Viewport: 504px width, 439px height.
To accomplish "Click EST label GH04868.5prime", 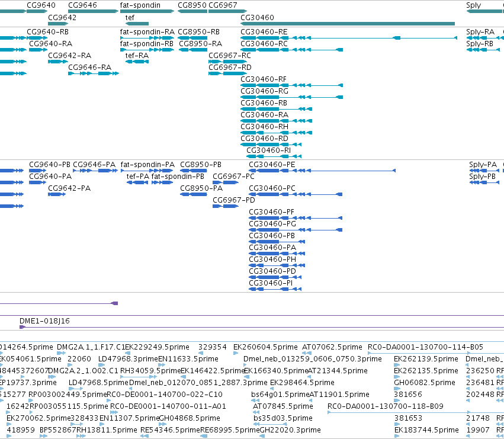I will (x=190, y=418).
